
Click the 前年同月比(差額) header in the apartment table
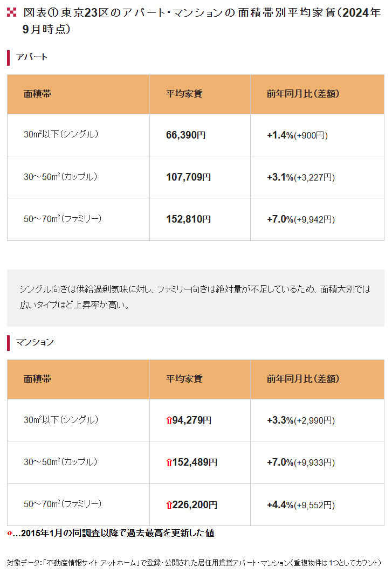pos(302,94)
